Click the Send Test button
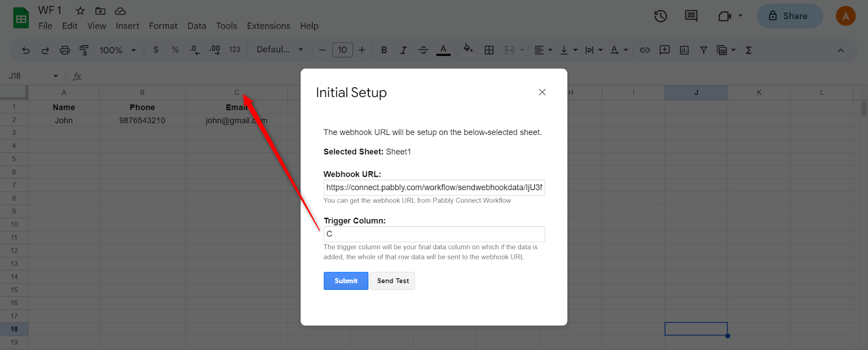The image size is (868, 350). [x=393, y=281]
